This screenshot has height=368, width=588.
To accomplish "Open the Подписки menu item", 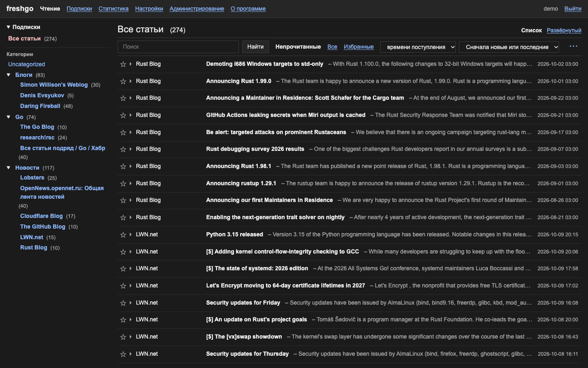I will [79, 9].
